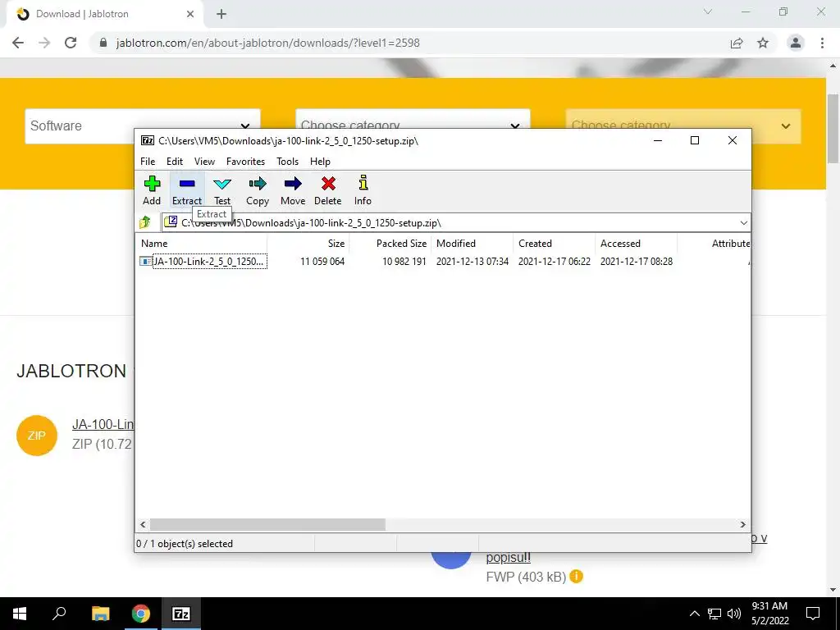Screen dimensions: 840x630
Task: Open the JA-100-Link download link
Action: [x=103, y=424]
